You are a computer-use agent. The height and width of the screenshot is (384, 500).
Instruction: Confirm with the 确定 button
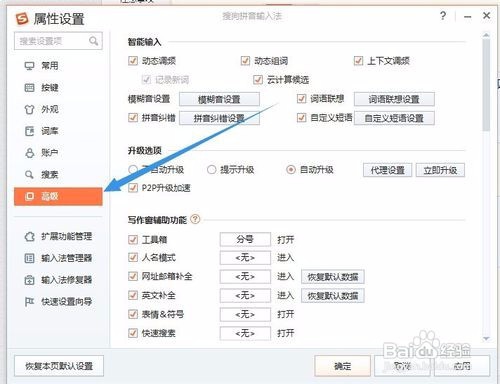342,366
